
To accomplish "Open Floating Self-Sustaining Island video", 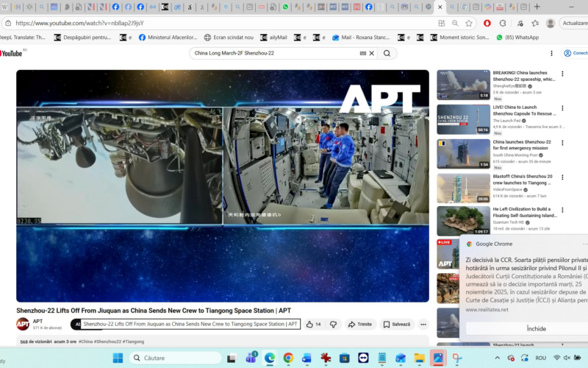I will click(x=463, y=221).
